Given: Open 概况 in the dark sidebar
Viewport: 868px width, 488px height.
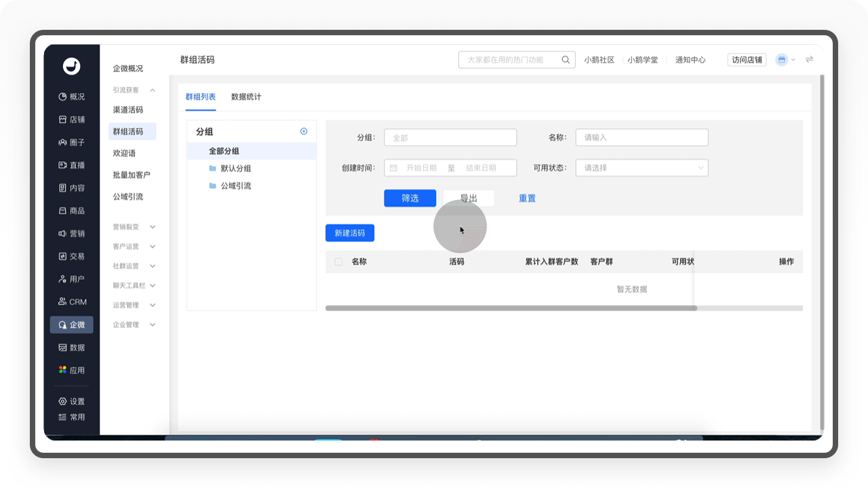Looking at the screenshot, I should pyautogui.click(x=71, y=97).
